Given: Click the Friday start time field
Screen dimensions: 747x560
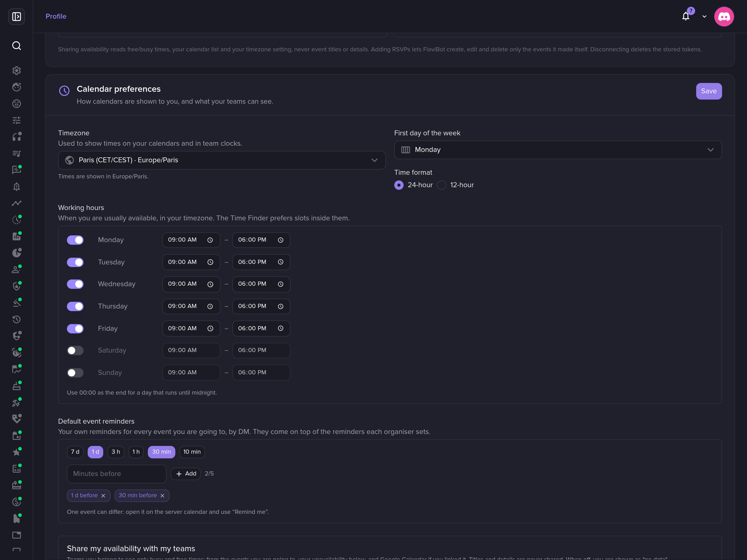Looking at the screenshot, I should [191, 328].
